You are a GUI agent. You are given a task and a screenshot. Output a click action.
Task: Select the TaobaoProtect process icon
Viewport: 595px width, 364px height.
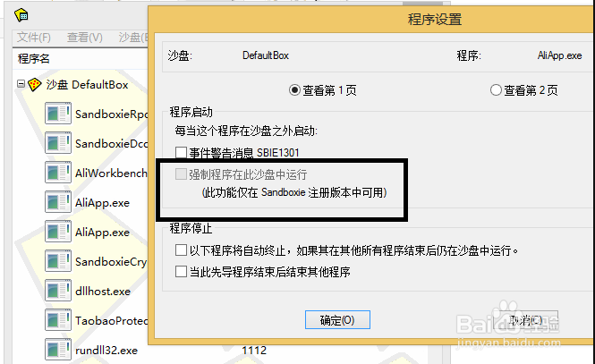tap(58, 320)
